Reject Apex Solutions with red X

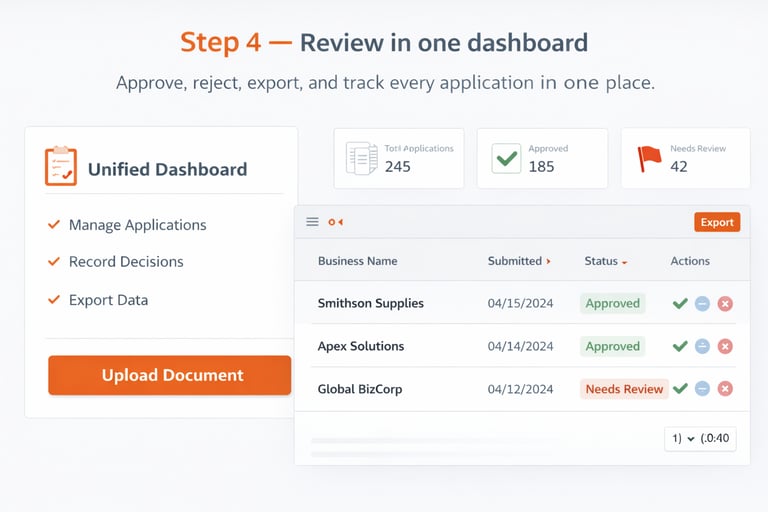coord(725,346)
